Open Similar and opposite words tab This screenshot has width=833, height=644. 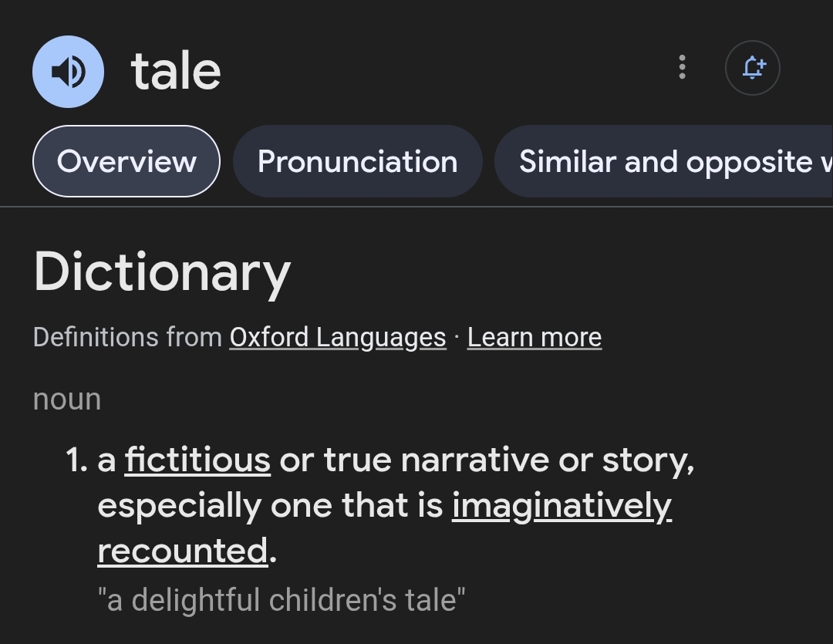click(x=663, y=161)
